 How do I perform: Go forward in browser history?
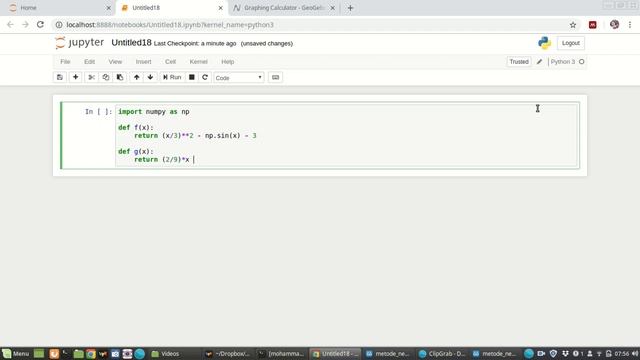pos(25,24)
